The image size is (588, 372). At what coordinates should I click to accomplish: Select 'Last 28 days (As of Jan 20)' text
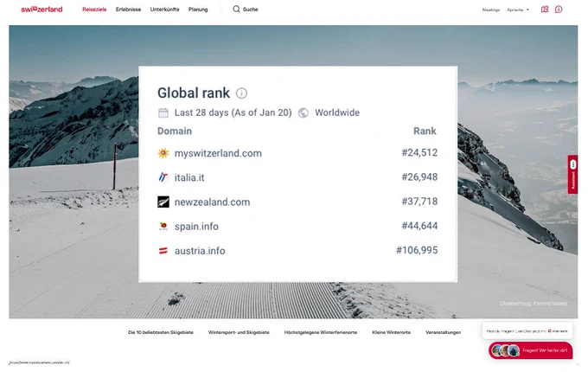233,112
